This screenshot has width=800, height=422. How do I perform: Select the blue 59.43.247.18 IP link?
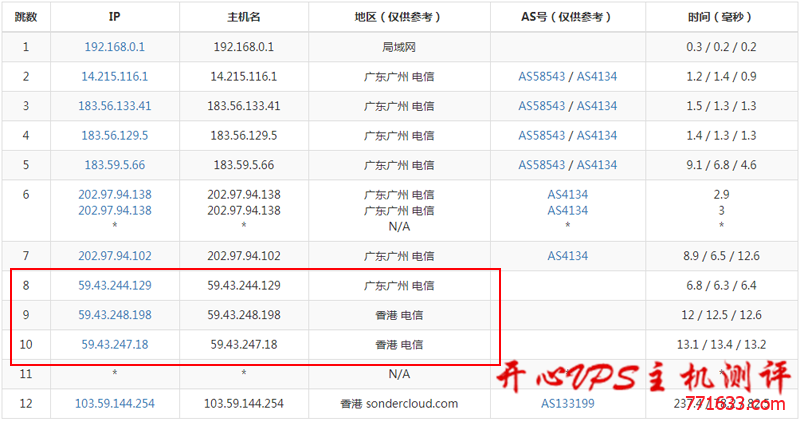point(115,345)
